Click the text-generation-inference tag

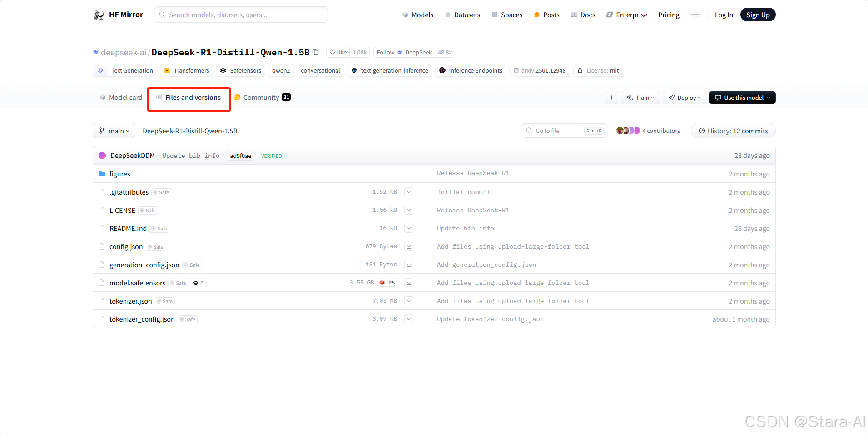pos(390,70)
